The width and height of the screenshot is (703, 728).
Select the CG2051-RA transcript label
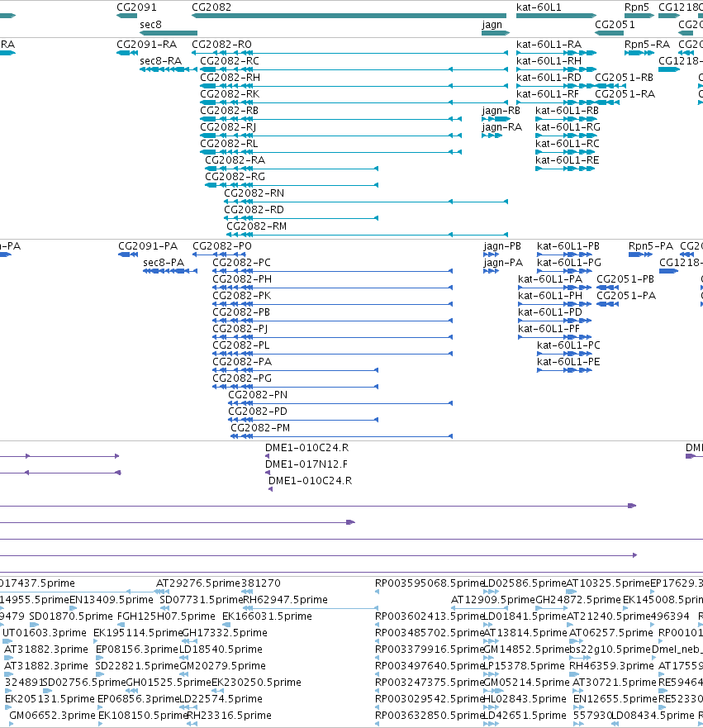click(625, 93)
